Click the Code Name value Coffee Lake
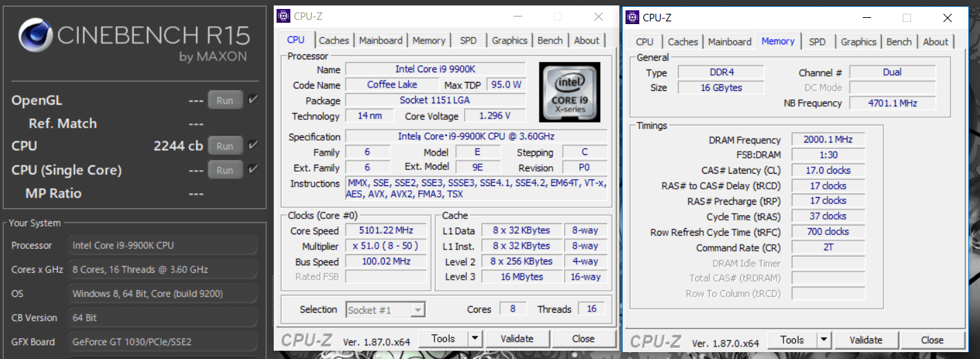 (x=392, y=85)
